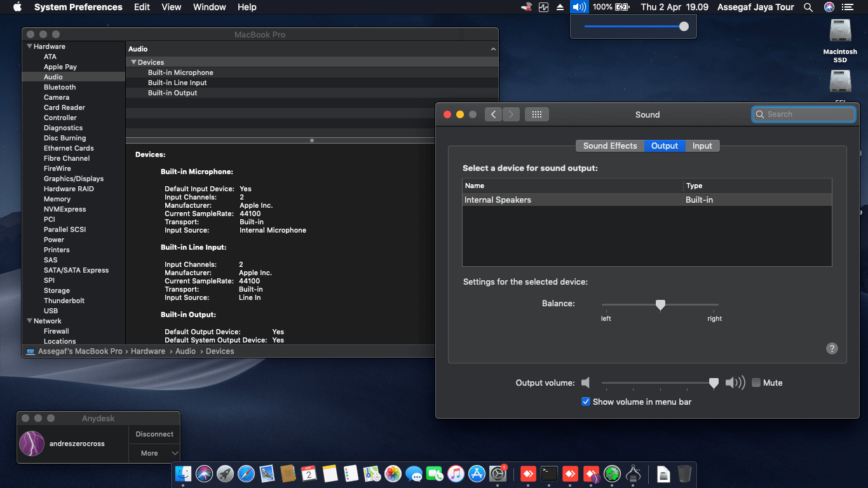Select Graphics/Displays in hardware sidebar
Image resolution: width=868 pixels, height=488 pixels.
[74, 179]
